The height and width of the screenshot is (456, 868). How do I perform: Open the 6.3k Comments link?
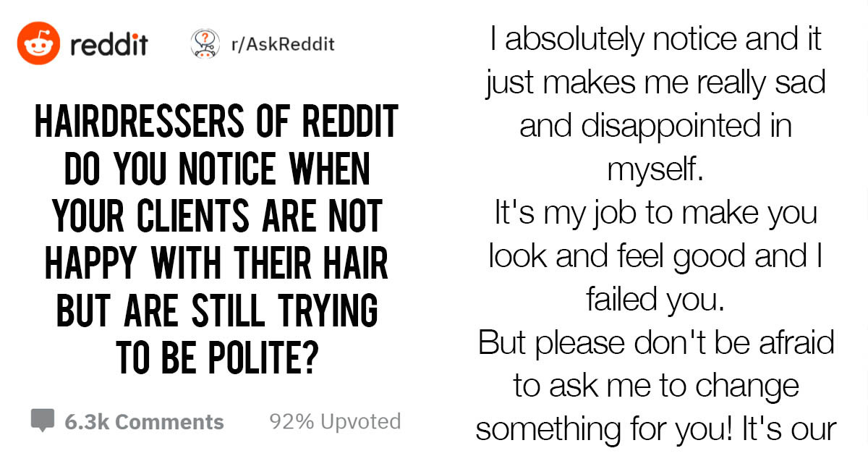click(x=144, y=421)
